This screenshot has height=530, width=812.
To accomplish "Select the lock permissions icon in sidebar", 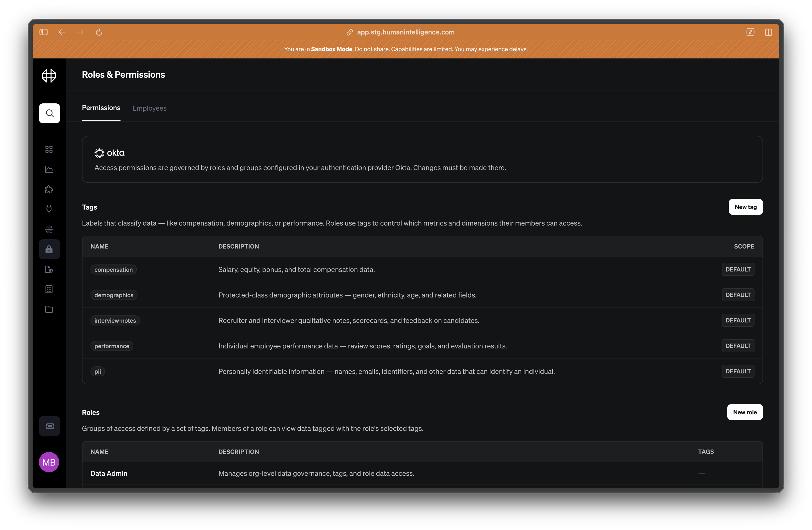I will (x=49, y=249).
